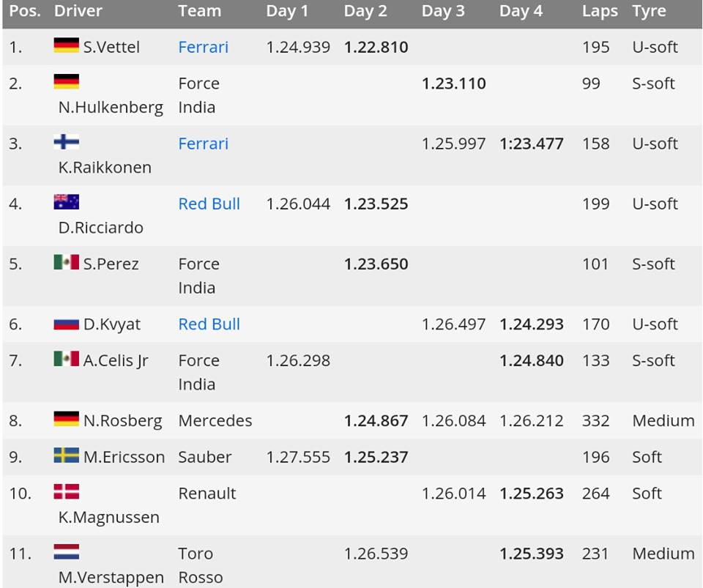Open the Red Bull link in Kvyat's row
This screenshot has width=703, height=588.
pos(209,324)
